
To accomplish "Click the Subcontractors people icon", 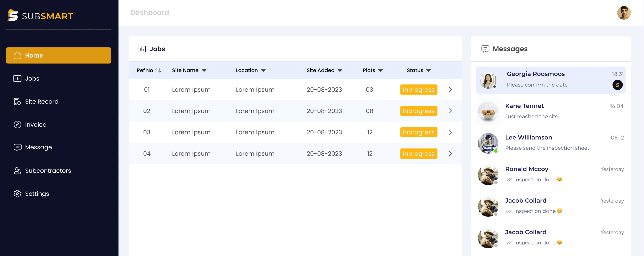I will click(x=17, y=171).
